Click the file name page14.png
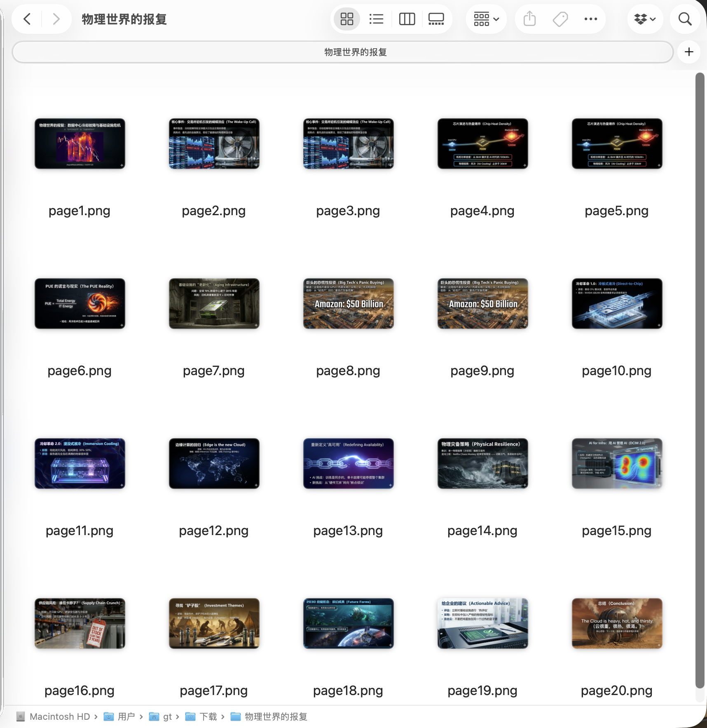The height and width of the screenshot is (728, 707). (482, 531)
